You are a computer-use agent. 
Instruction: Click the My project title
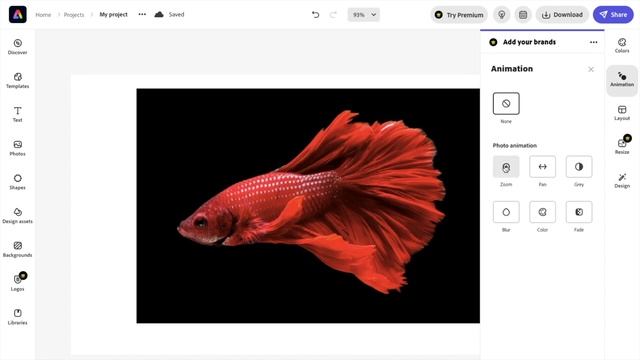coord(113,14)
